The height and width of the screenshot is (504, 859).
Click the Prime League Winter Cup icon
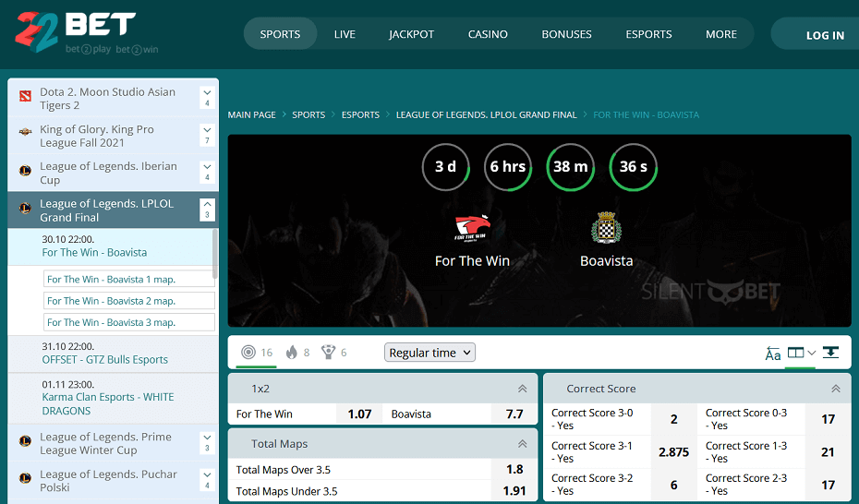[25, 441]
